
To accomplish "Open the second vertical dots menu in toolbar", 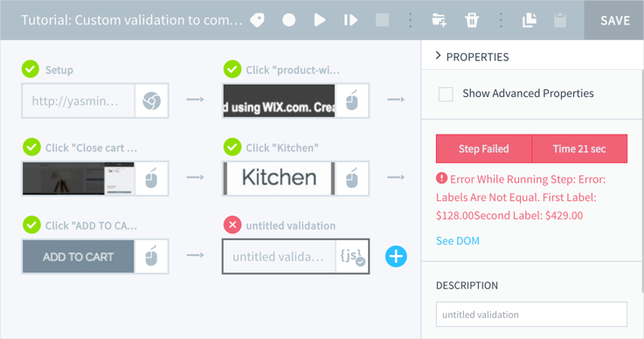I will tap(501, 20).
